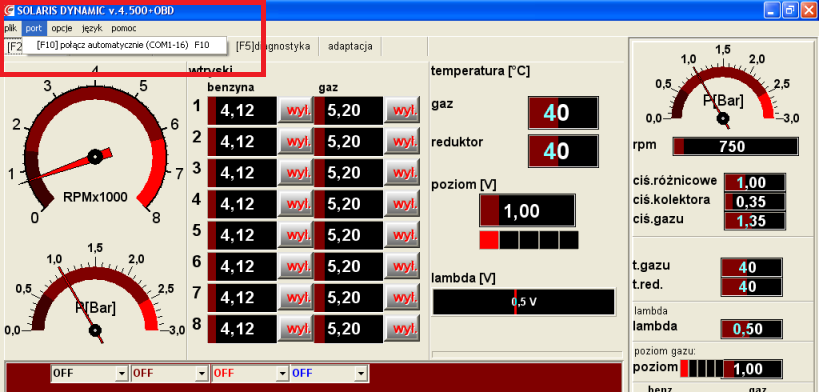The width and height of the screenshot is (819, 392).
Task: Switch off gaz injector 7 with wył.
Action: [402, 297]
